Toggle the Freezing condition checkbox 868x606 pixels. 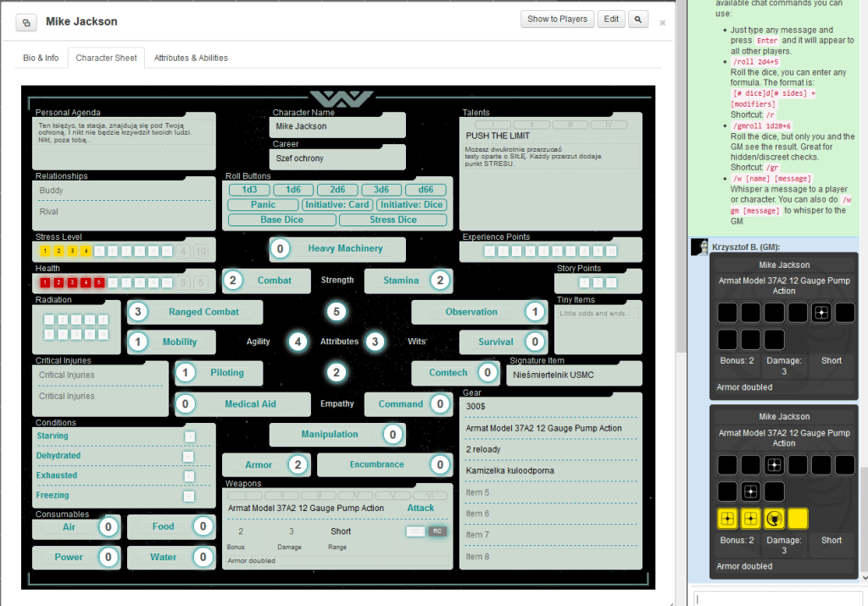(x=189, y=496)
